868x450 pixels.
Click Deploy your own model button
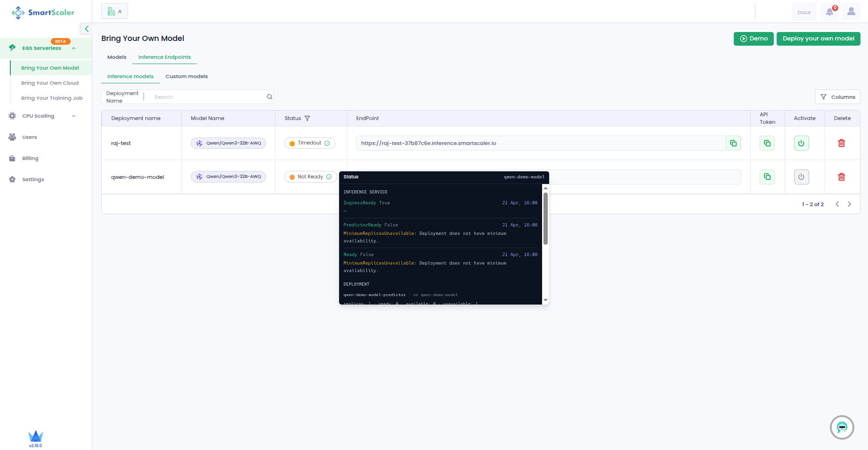[x=818, y=39]
